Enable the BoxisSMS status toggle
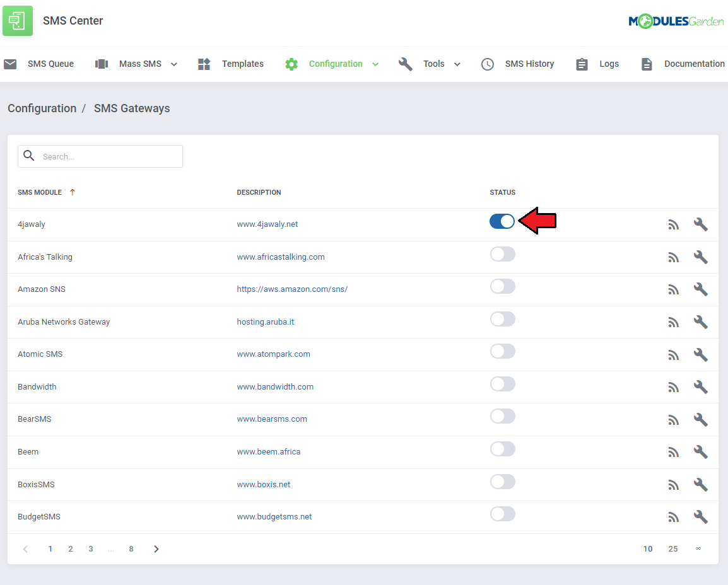This screenshot has height=585, width=728. tap(502, 482)
